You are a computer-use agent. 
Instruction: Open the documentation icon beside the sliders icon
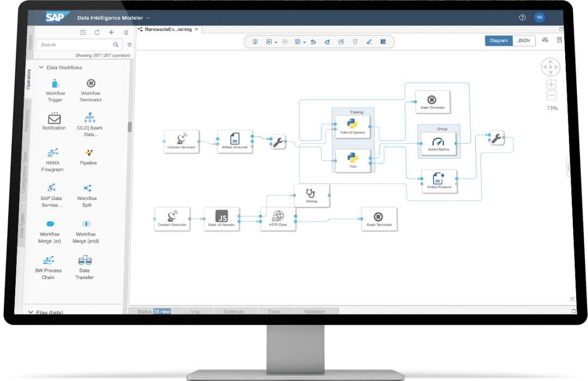(x=559, y=40)
